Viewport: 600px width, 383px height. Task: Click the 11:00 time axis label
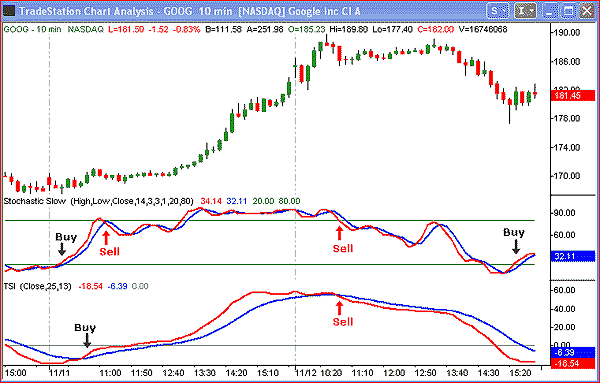[x=111, y=373]
